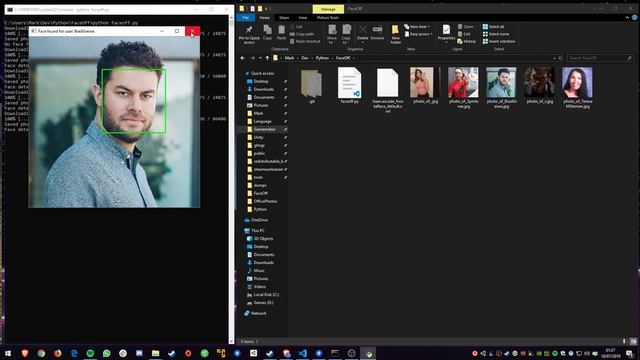
Task: Click the Paste icon in the ribbon
Action: click(x=281, y=32)
